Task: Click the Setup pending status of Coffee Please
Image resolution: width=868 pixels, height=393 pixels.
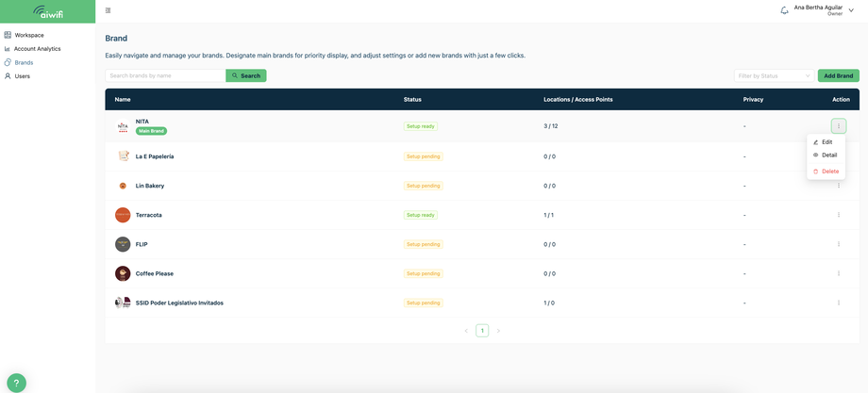Action: click(424, 273)
